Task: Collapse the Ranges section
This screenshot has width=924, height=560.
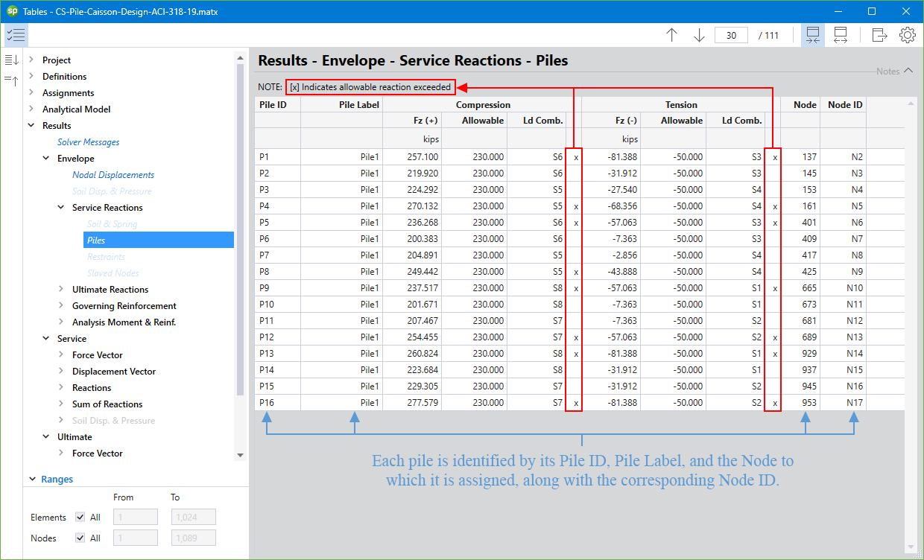Action: point(31,479)
